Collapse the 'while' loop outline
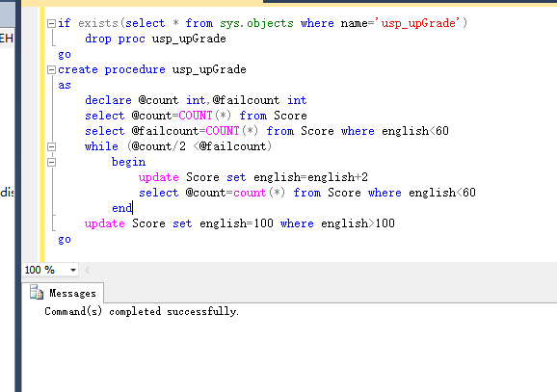Viewport: 557px width, 392px height. click(x=51, y=146)
